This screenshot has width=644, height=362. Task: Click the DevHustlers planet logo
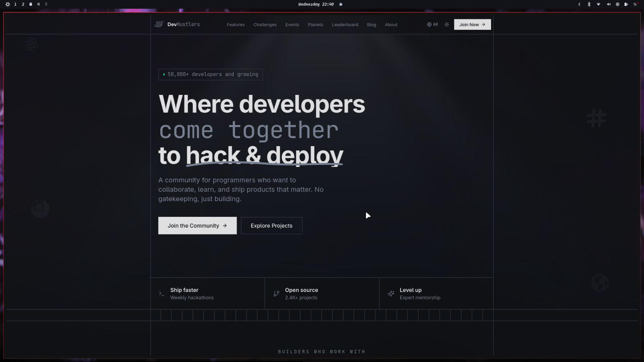(159, 25)
